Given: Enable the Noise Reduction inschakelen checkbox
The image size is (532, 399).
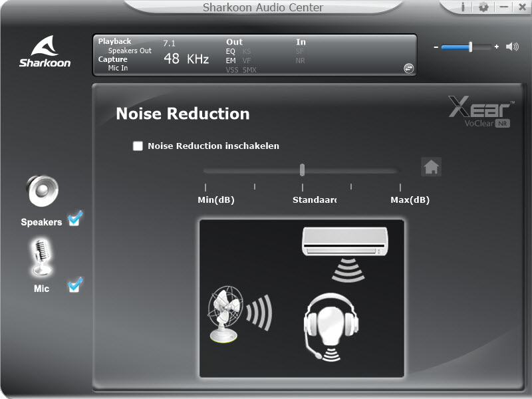Looking at the screenshot, I should 138,146.
